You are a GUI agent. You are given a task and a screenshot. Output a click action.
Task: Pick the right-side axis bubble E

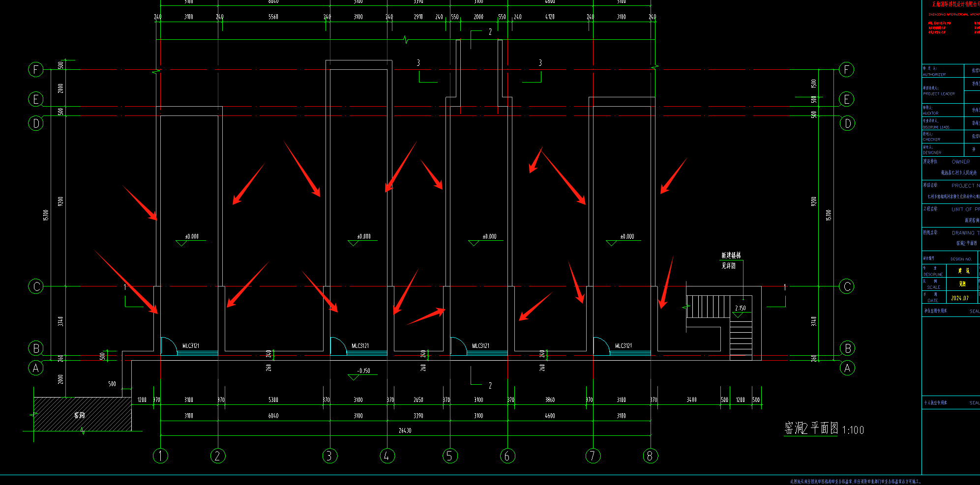tap(846, 99)
